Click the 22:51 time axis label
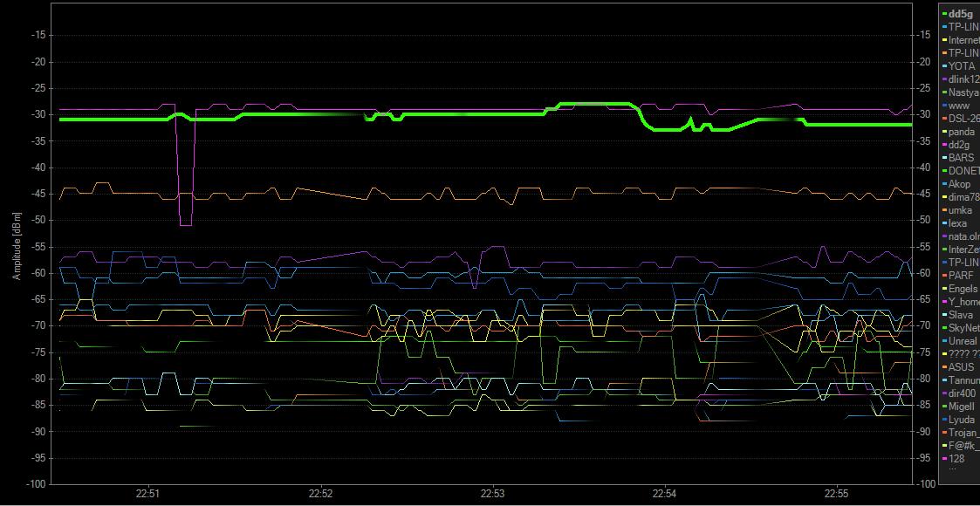The height and width of the screenshot is (506, 980). click(148, 494)
